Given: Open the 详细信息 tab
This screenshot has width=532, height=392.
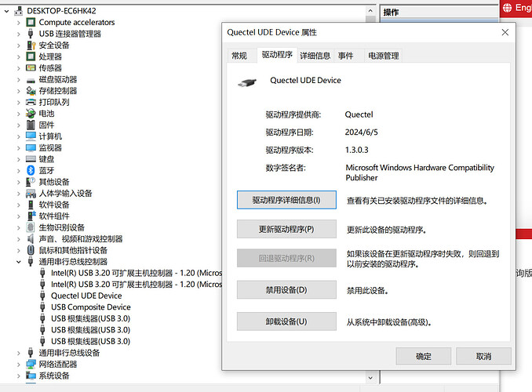Looking at the screenshot, I should (x=315, y=56).
